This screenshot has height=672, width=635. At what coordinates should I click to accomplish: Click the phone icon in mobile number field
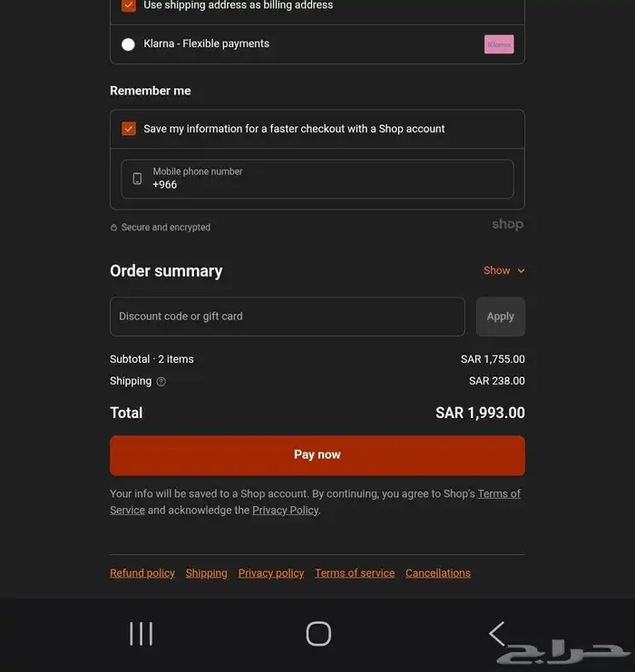[x=137, y=179]
